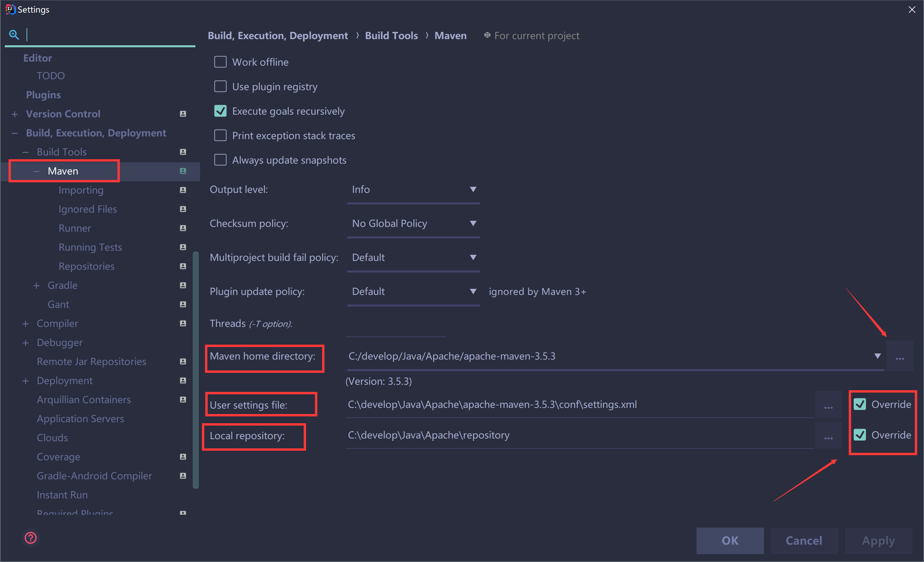Click project-level icon next to Gant
Image resolution: width=924 pixels, height=562 pixels.
183,304
